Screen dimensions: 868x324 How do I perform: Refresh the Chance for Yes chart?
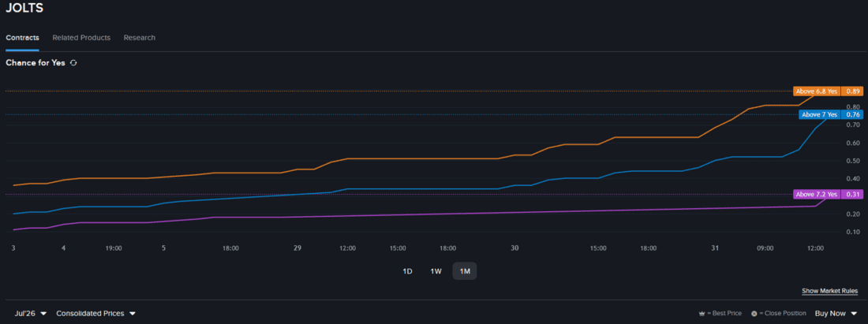pos(73,63)
